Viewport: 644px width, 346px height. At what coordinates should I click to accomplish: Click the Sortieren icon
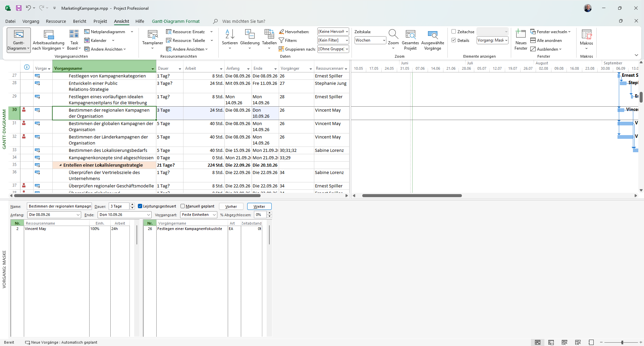[230, 34]
